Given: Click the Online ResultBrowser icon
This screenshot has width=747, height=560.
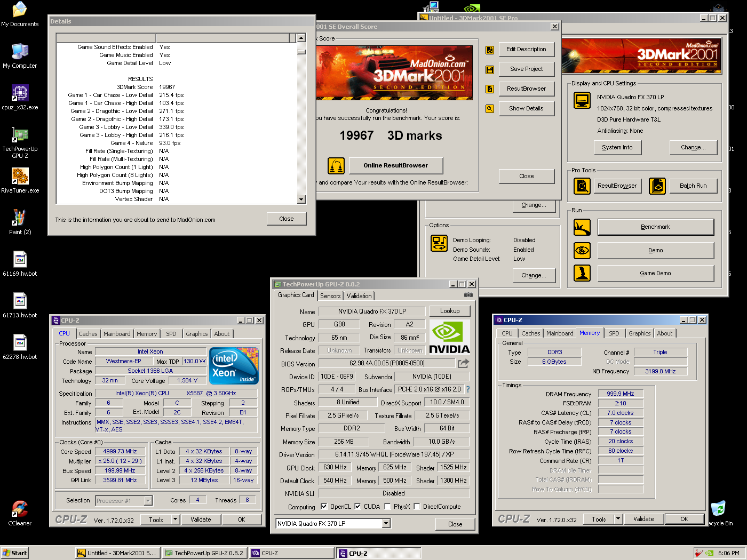Looking at the screenshot, I should click(336, 166).
